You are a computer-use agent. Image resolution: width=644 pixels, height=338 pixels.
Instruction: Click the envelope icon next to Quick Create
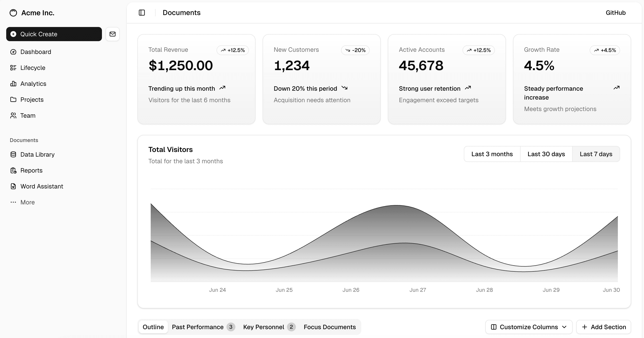tap(112, 34)
